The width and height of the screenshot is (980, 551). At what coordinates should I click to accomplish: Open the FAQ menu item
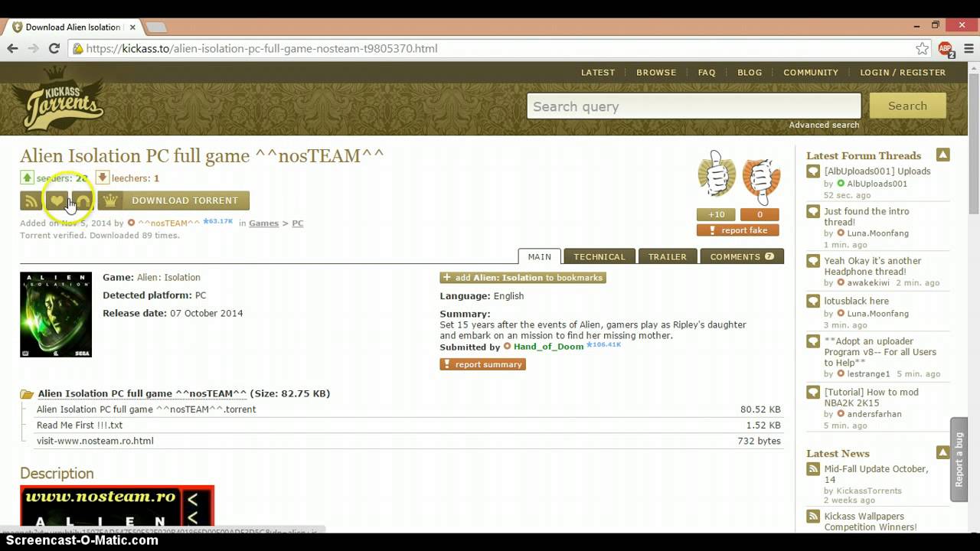707,73
